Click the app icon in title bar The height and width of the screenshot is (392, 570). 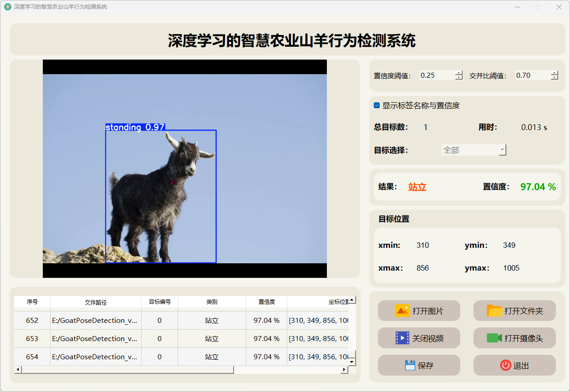[x=7, y=7]
